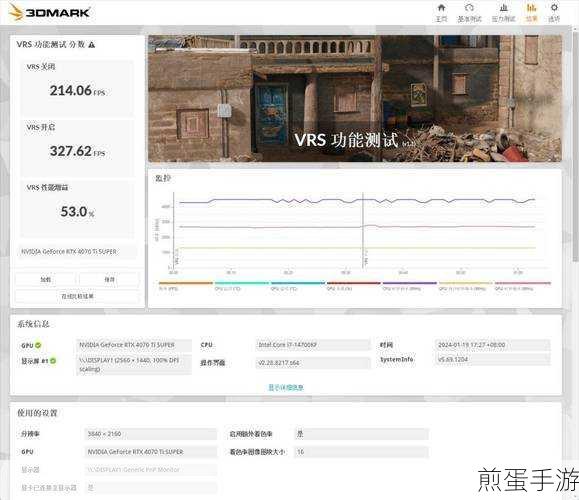Toggle the orange frame-rate legend line
Screen dimensions: 579x500
(186, 283)
